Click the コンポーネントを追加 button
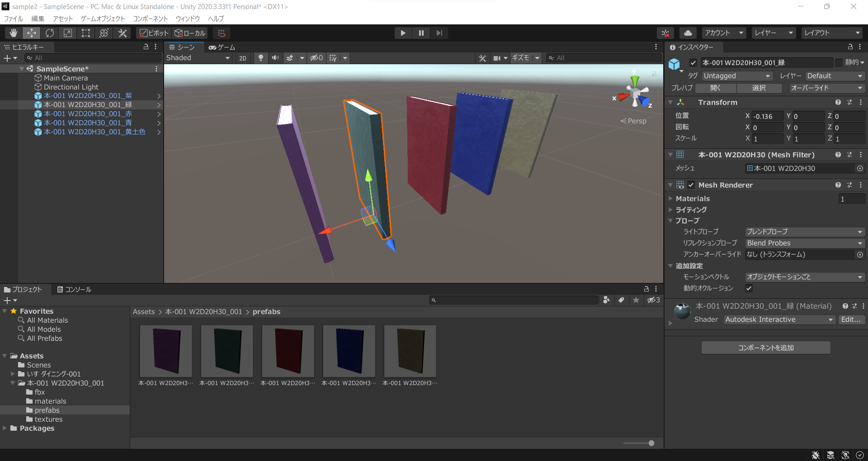Screen dimensions: 868x461 coord(765,347)
